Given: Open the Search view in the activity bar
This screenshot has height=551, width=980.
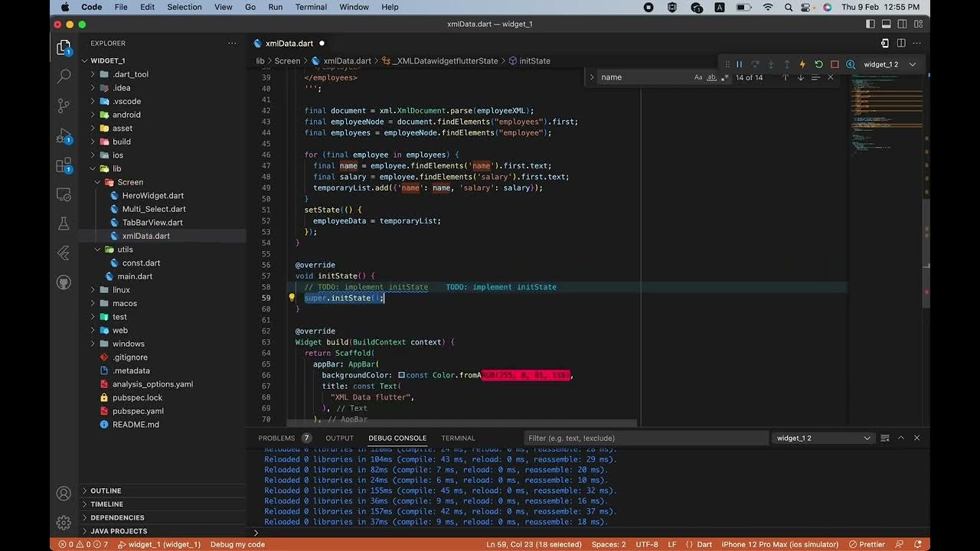Looking at the screenshot, I should pos(64,77).
